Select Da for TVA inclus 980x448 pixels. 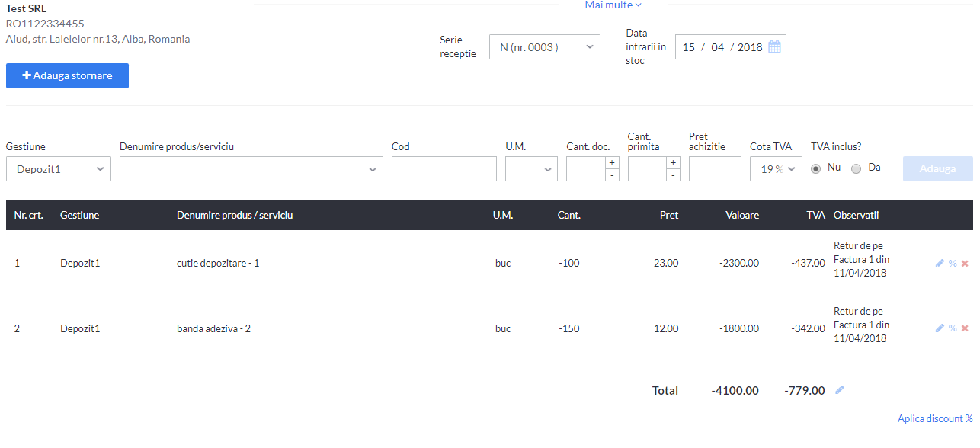point(856,168)
